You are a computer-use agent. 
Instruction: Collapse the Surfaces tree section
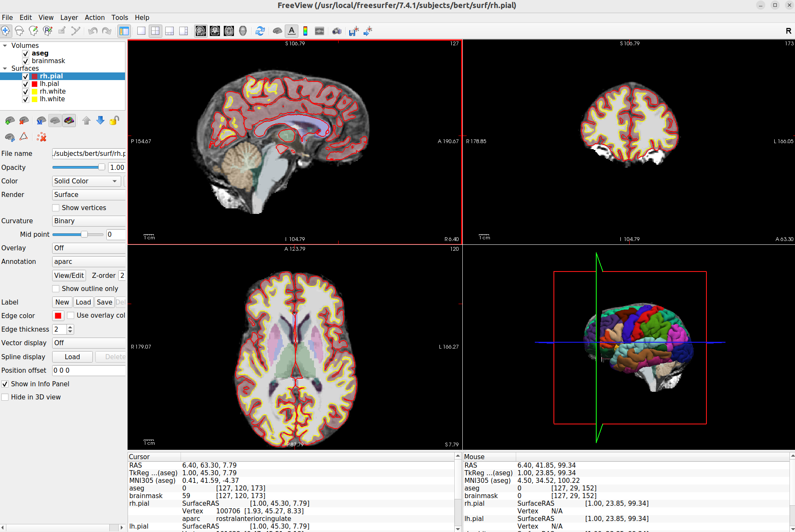pyautogui.click(x=5, y=68)
